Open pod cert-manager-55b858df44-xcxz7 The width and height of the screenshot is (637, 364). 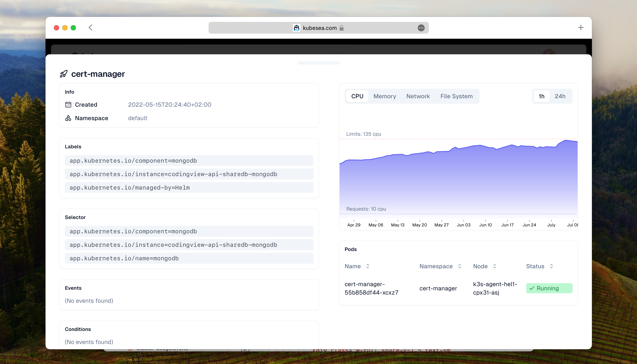tap(371, 288)
